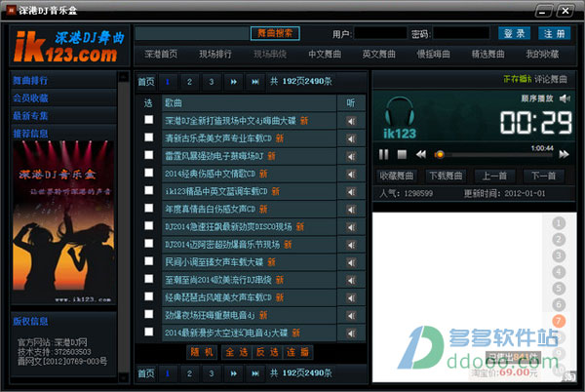Click 下载舞曲 to download the song
The image size is (585, 392).
tap(446, 176)
